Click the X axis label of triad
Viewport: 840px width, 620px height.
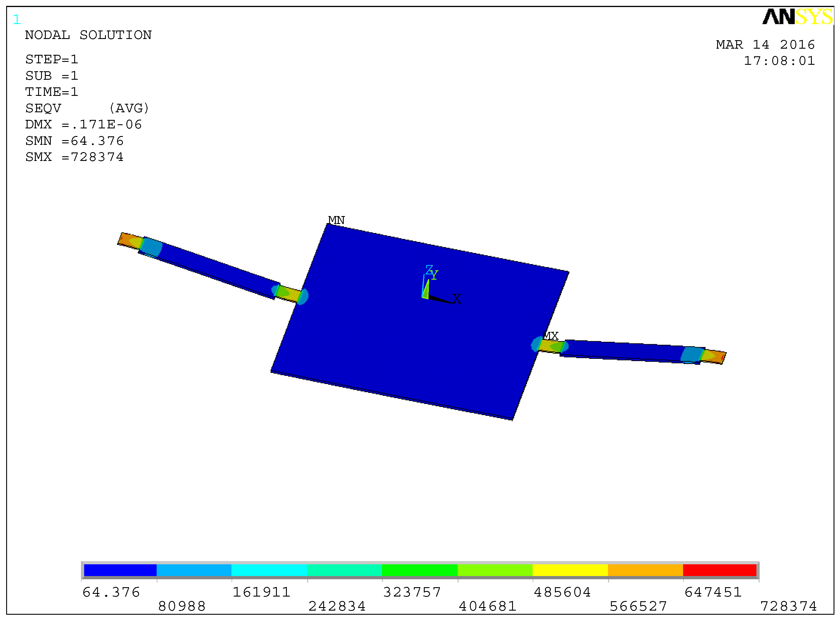[x=457, y=299]
